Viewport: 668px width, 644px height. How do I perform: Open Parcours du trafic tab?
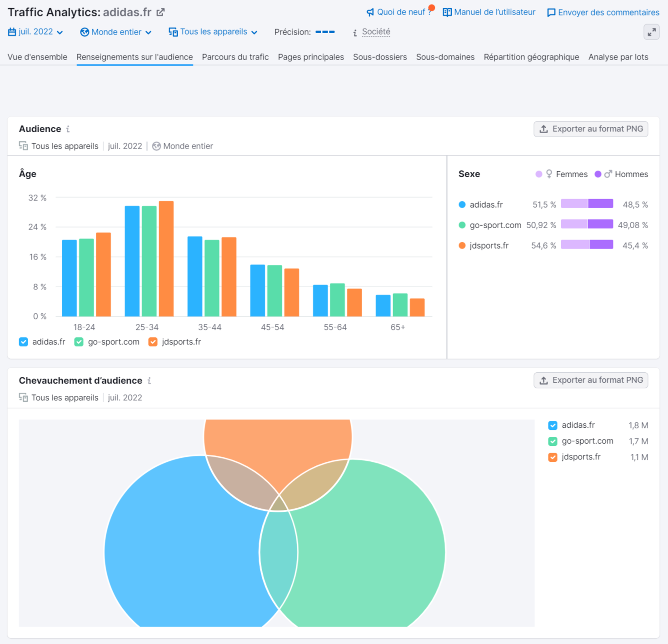tap(235, 57)
